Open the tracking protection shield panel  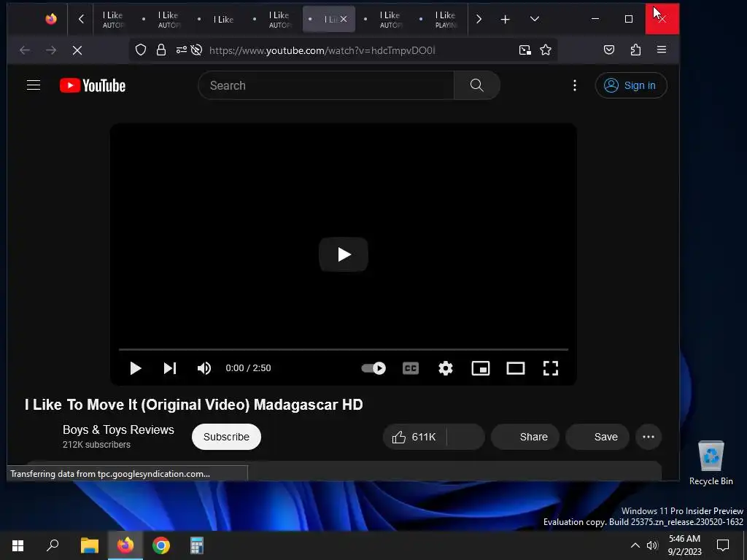click(x=141, y=50)
